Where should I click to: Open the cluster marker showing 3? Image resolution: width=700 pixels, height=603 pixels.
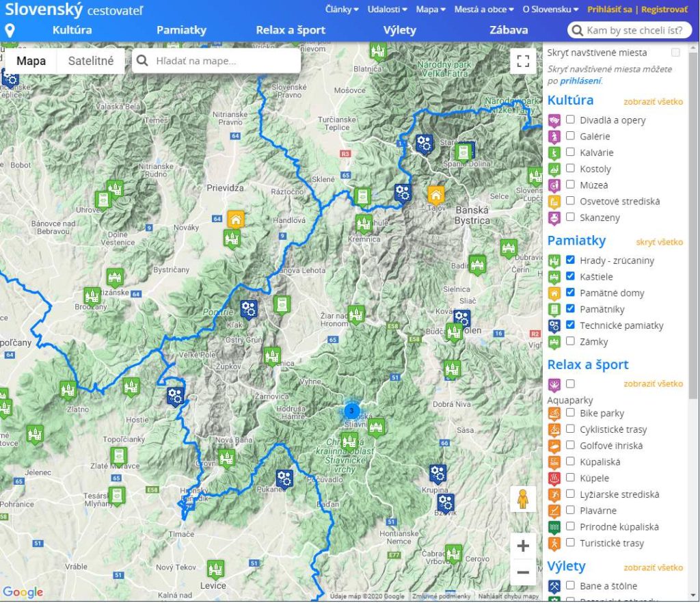click(x=351, y=411)
